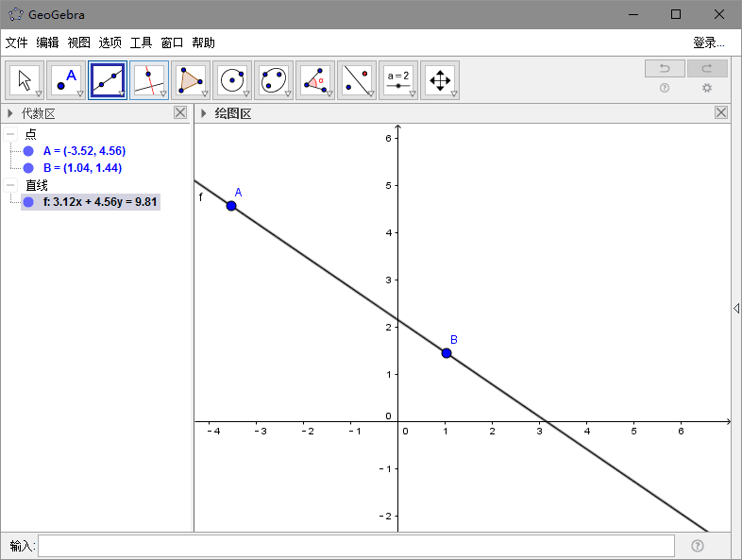
Task: Toggle visibility of point A
Action: (x=28, y=151)
